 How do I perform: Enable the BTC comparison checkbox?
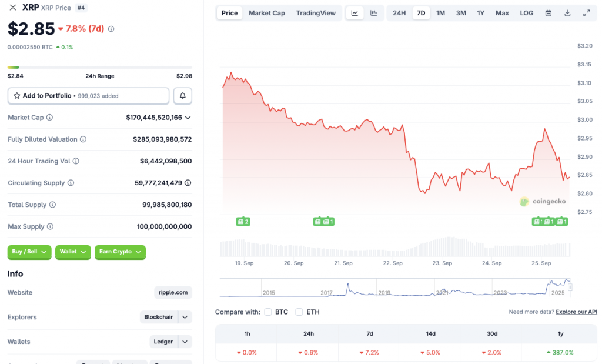pos(268,312)
